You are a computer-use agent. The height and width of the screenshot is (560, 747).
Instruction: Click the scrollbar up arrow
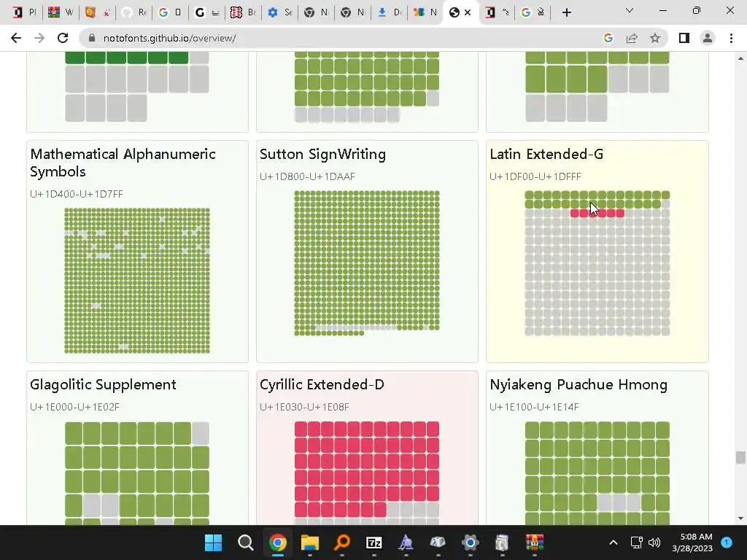tap(740, 58)
